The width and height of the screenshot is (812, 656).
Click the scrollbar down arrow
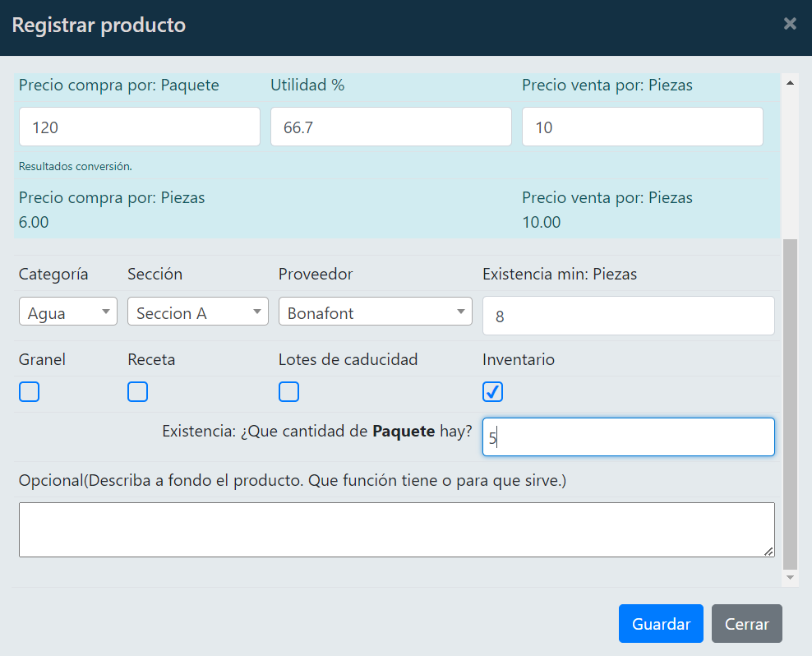click(790, 578)
